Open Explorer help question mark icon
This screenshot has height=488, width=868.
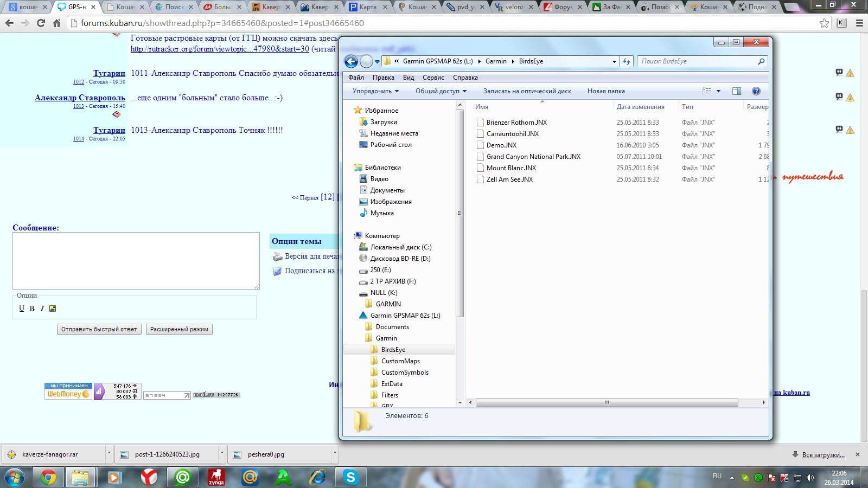(x=756, y=91)
